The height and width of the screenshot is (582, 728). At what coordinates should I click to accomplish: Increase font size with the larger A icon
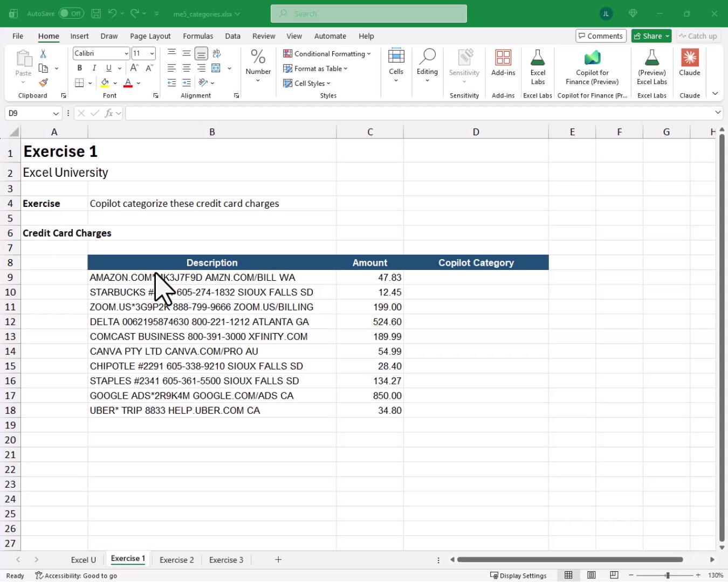[x=134, y=68]
